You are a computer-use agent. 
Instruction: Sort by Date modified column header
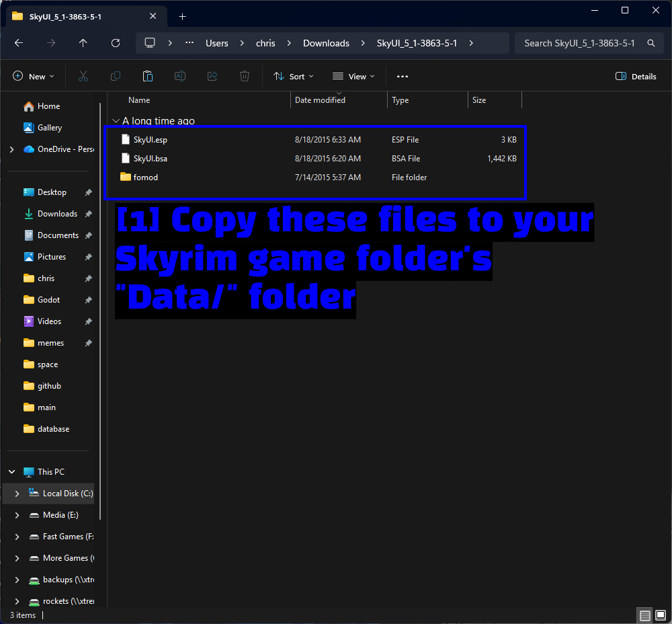click(x=320, y=100)
